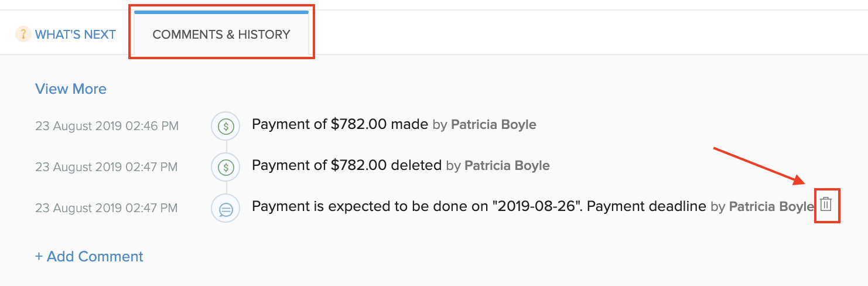Click the dollar icon for the payment made entry
Viewport: 868px width, 286px height.
coord(225,125)
